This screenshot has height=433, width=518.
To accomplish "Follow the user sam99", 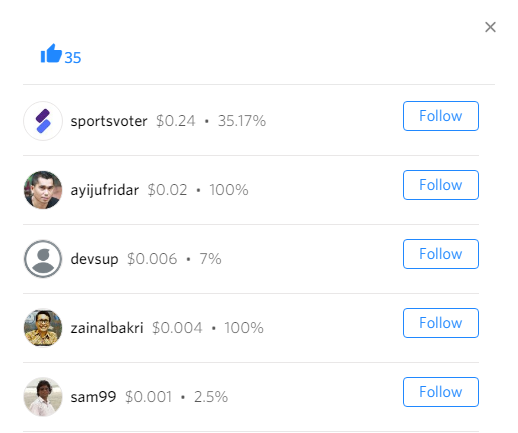I will pos(441,392).
